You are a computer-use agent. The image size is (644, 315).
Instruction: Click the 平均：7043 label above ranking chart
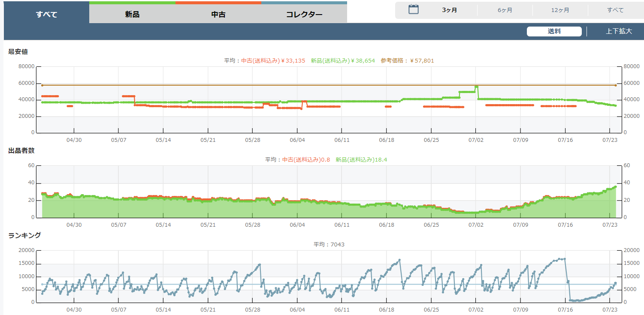(x=329, y=245)
